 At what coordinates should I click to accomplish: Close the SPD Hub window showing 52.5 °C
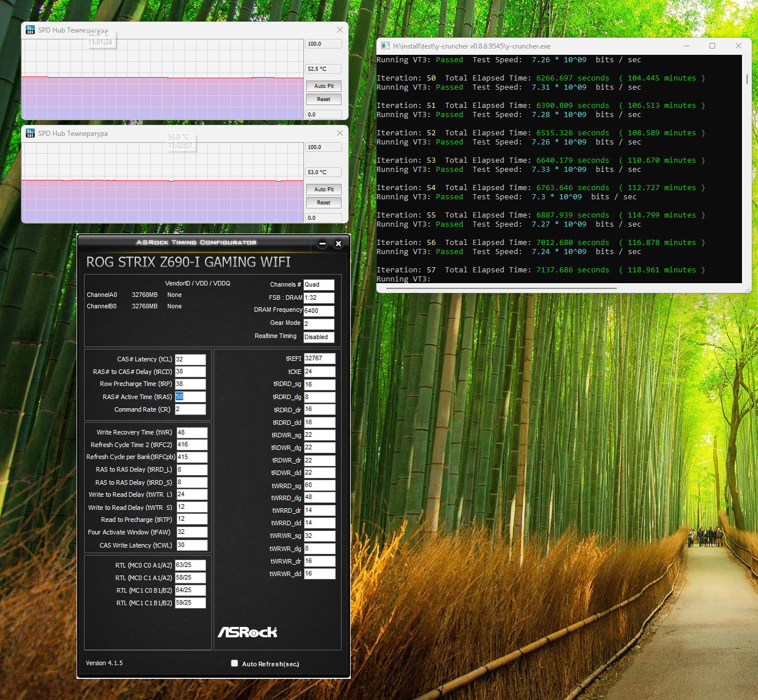click(x=340, y=30)
